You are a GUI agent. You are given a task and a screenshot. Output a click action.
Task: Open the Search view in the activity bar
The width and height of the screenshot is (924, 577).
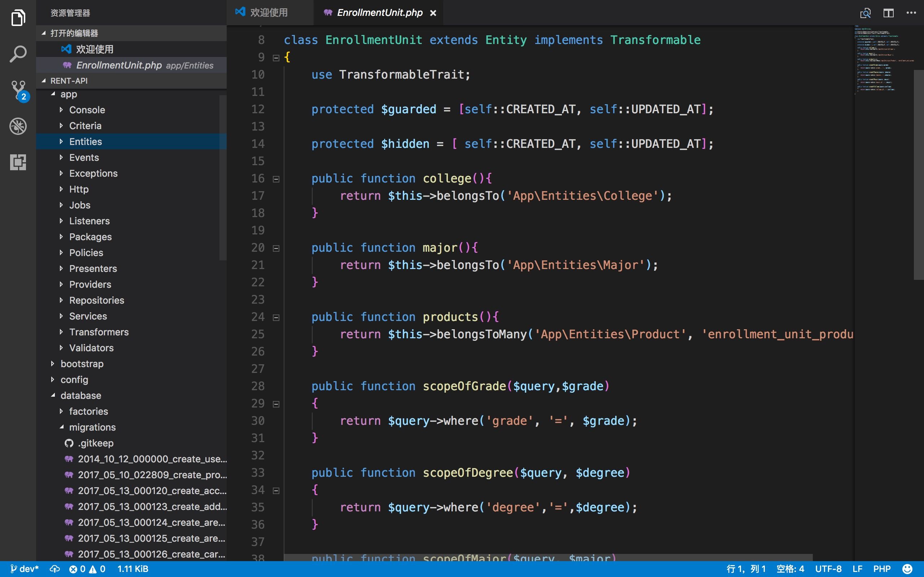pyautogui.click(x=18, y=54)
